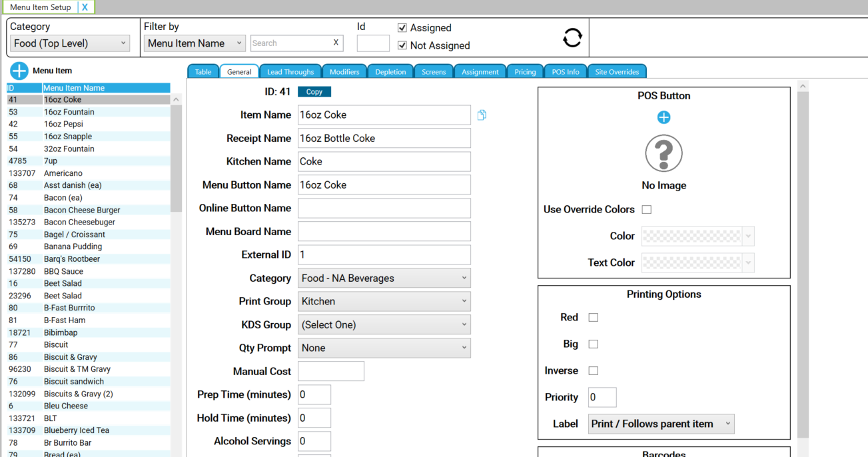Viewport: 868px width, 457px height.
Task: Uncheck the Assigned checkbox
Action: 402,28
